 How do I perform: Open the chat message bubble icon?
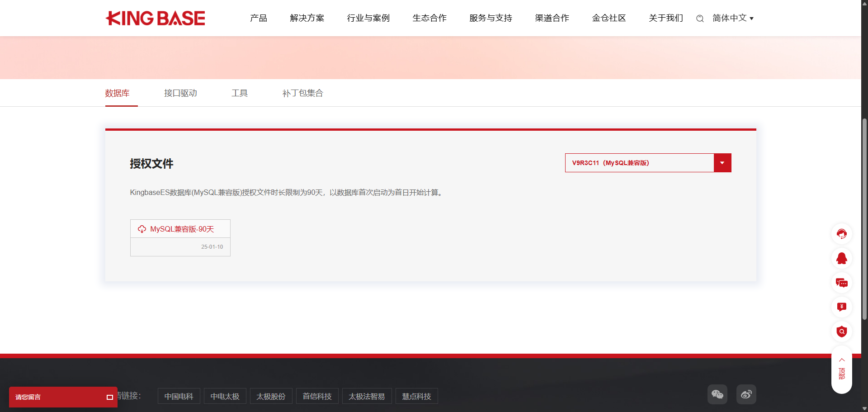[842, 283]
